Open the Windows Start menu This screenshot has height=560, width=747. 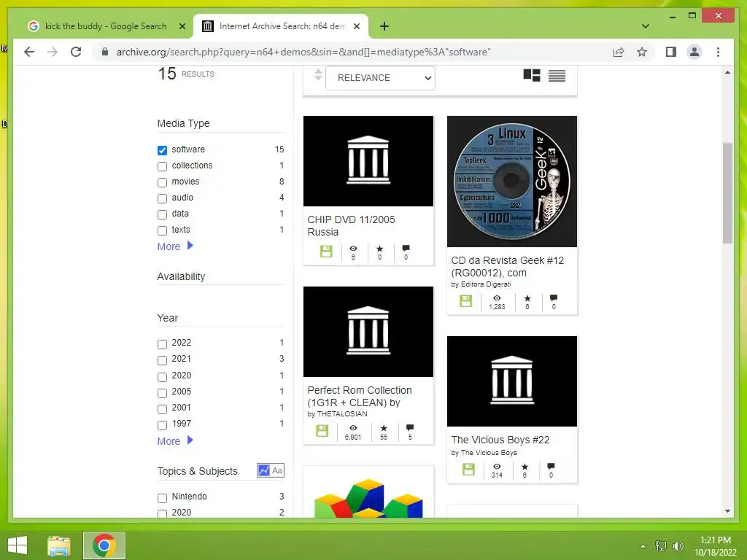click(x=18, y=545)
